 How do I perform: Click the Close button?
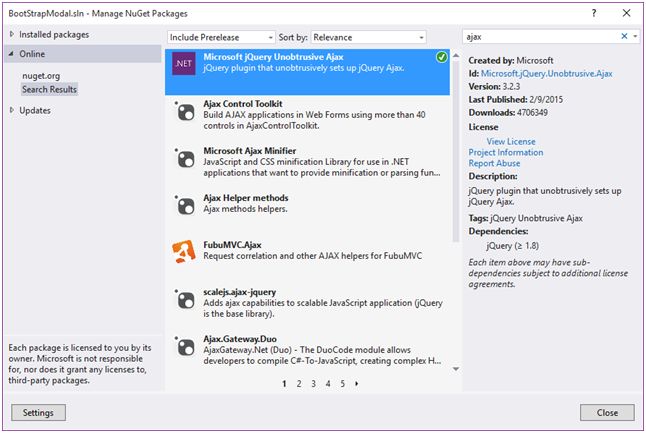coord(607,412)
